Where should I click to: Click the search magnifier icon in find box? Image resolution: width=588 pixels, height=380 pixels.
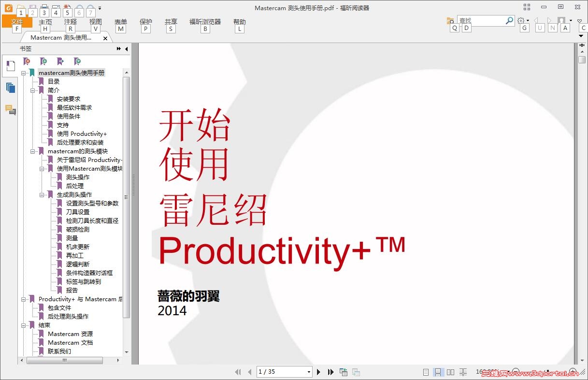click(x=509, y=20)
